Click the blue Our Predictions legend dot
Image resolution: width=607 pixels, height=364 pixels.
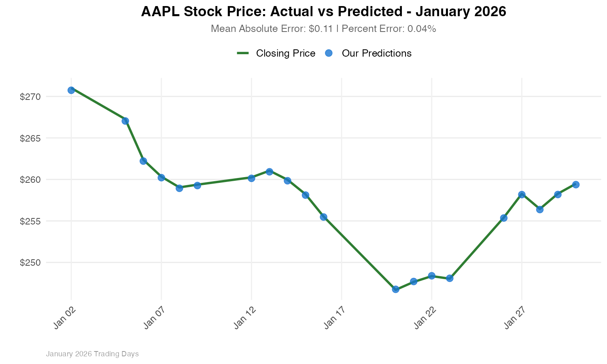point(329,53)
